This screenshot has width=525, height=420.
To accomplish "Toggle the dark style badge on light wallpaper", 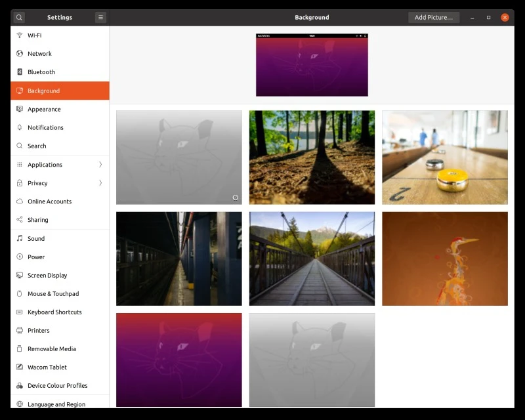I will click(236, 198).
